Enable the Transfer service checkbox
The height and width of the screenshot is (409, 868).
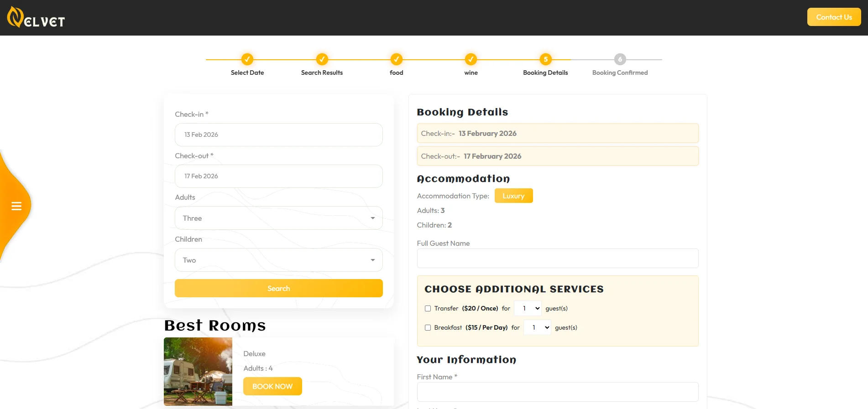click(x=428, y=309)
